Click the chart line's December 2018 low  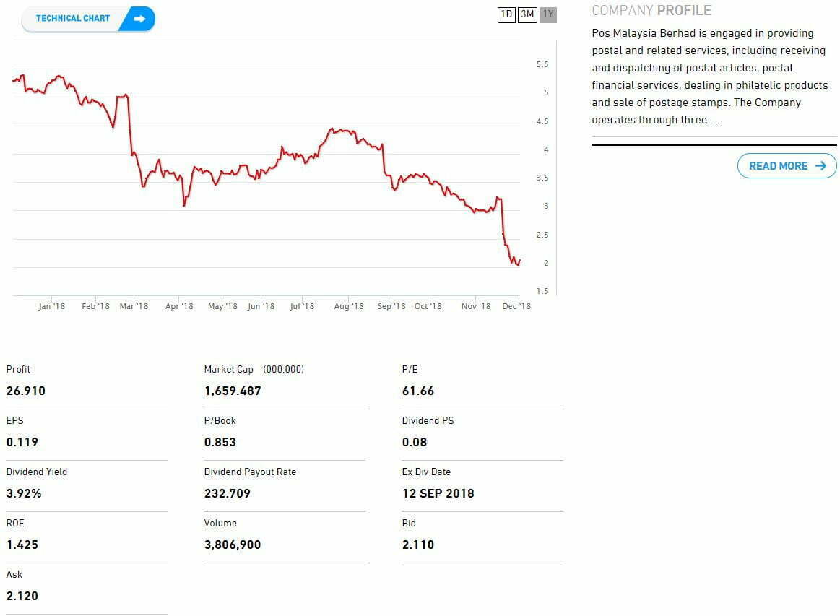pos(517,264)
